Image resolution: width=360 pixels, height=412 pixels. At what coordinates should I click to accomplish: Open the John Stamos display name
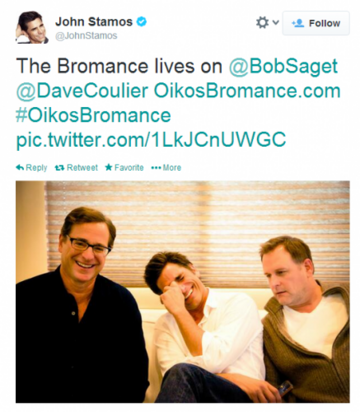click(94, 22)
